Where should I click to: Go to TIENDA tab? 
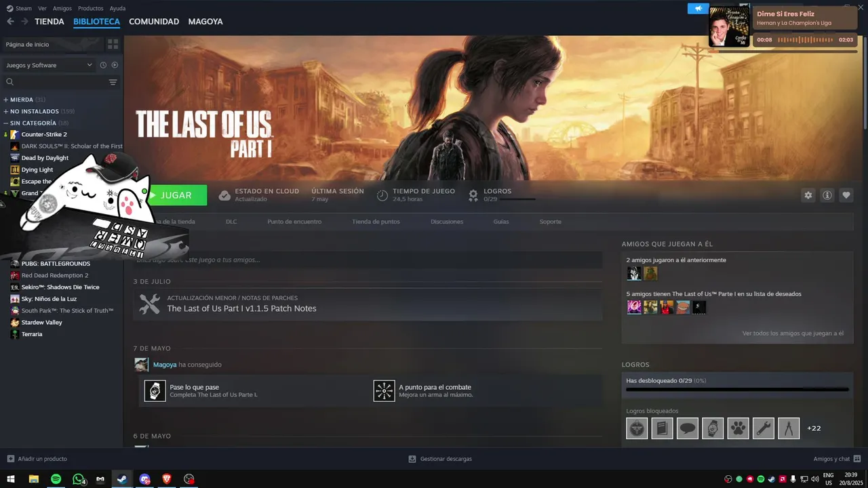[x=50, y=22]
